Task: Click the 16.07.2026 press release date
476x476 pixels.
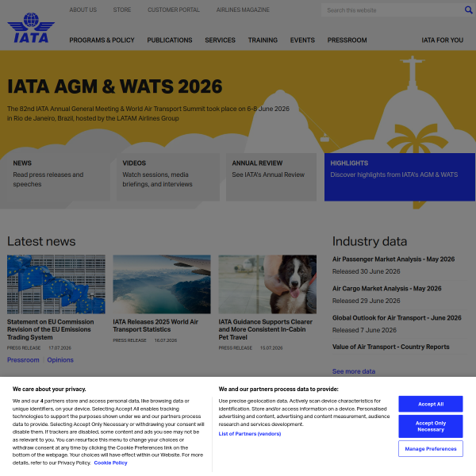Action: [x=166, y=340]
